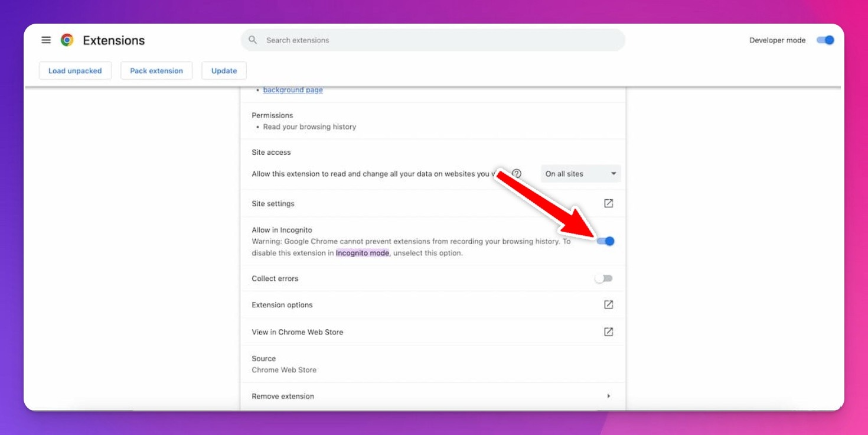Click the Update button
Image resolution: width=868 pixels, height=435 pixels.
[x=224, y=71]
